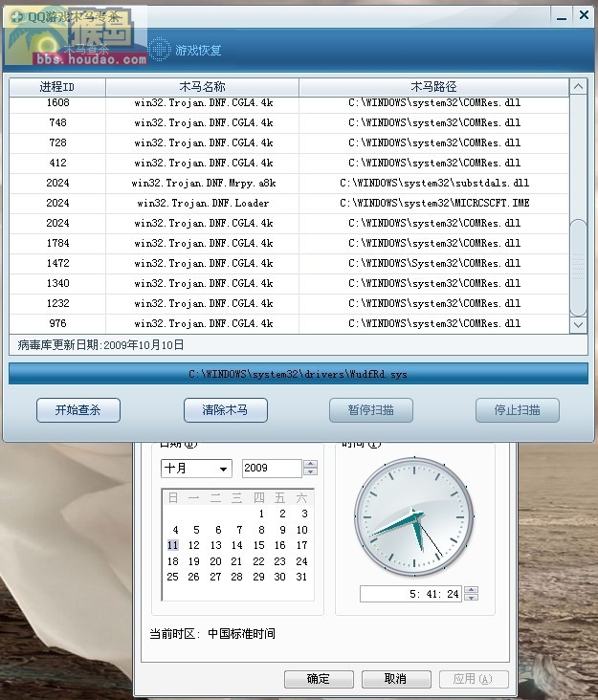Image resolution: width=598 pixels, height=700 pixels.
Task: Minimize the QQ游戏木马专杀 window
Action: pos(562,16)
